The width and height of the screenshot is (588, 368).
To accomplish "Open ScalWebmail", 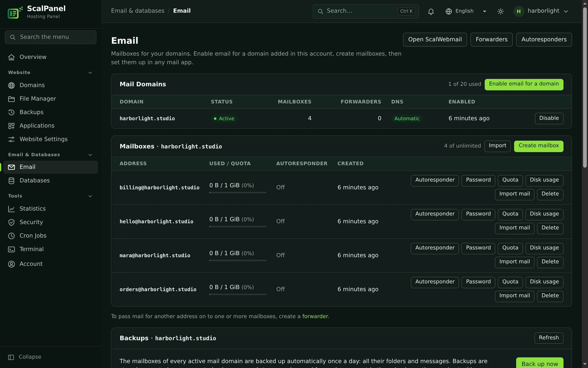I will point(435,39).
